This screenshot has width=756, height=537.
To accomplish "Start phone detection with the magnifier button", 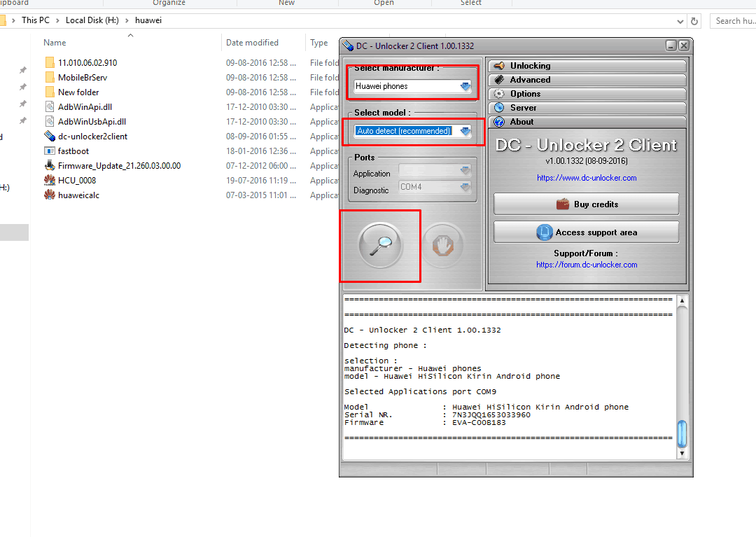I will (x=380, y=245).
